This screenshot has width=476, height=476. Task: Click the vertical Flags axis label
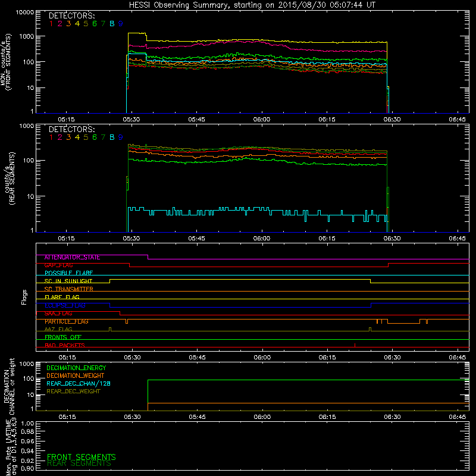click(x=24, y=297)
